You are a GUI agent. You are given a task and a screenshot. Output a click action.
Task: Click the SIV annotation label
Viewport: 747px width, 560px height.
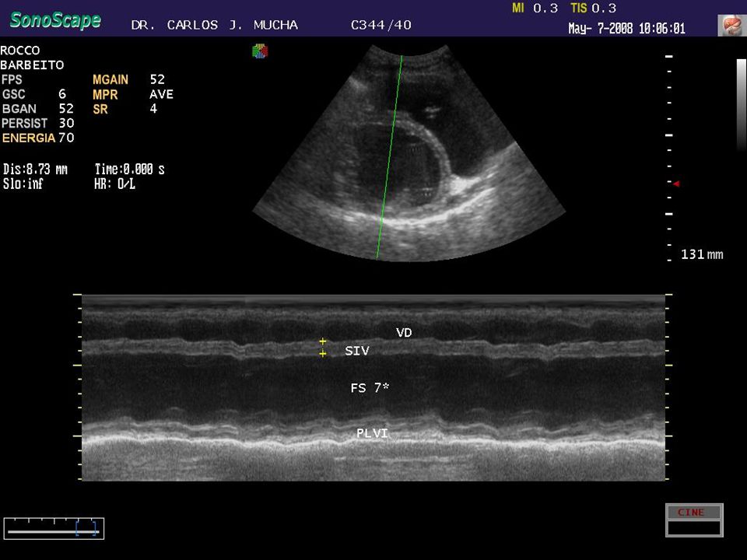357,351
